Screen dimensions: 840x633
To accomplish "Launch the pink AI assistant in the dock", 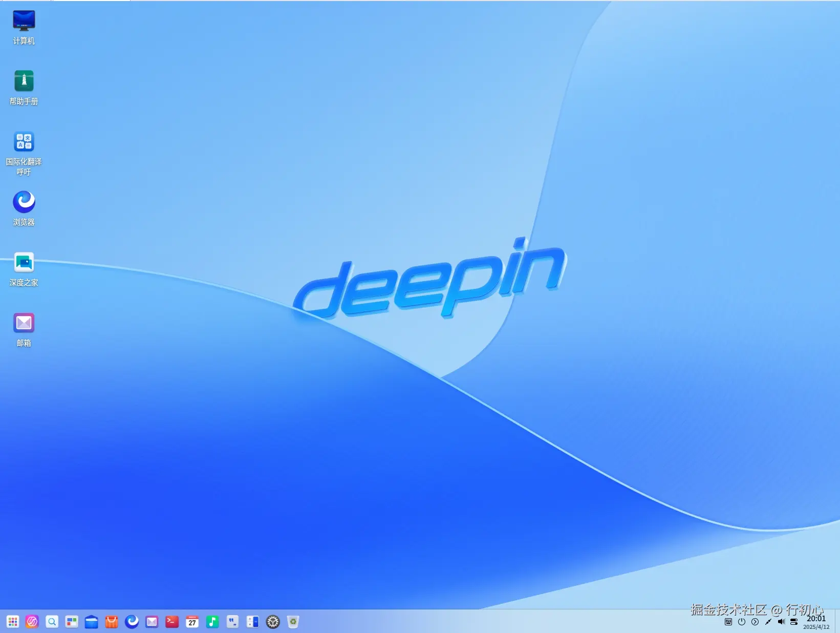I will click(32, 622).
